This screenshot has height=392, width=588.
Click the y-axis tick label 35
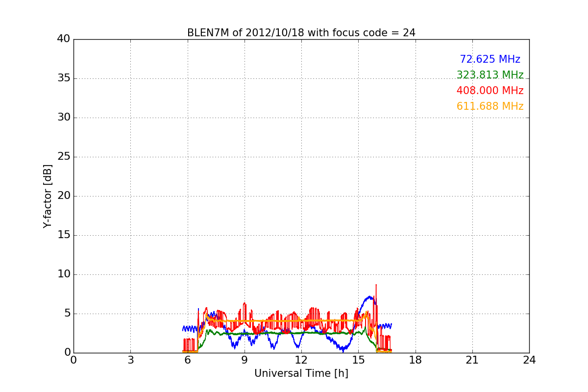[x=63, y=78]
